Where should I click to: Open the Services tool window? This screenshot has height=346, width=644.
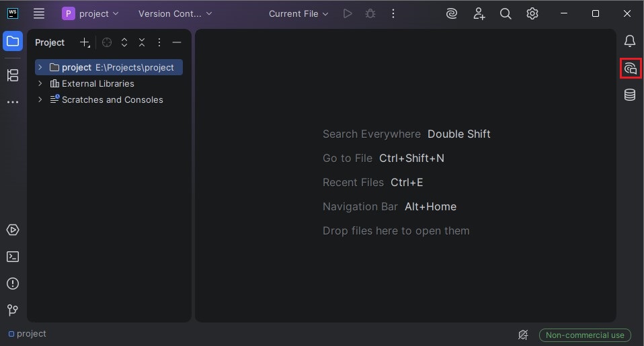[13, 230]
